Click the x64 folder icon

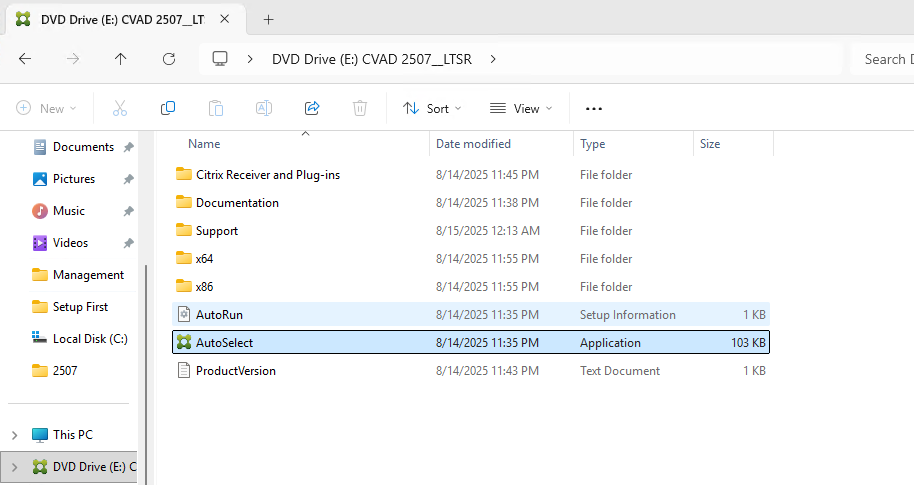point(184,258)
